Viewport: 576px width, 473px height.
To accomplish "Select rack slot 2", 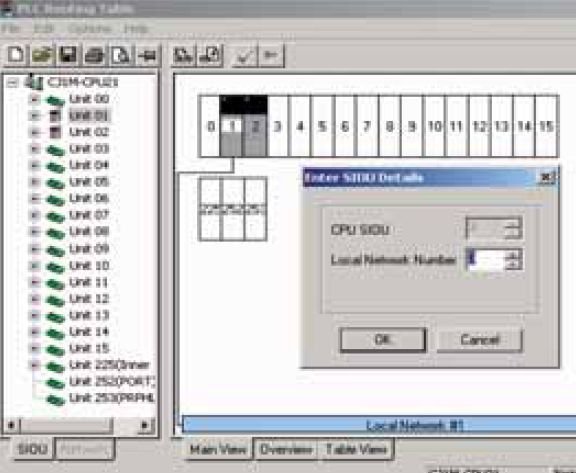I will click(x=255, y=126).
